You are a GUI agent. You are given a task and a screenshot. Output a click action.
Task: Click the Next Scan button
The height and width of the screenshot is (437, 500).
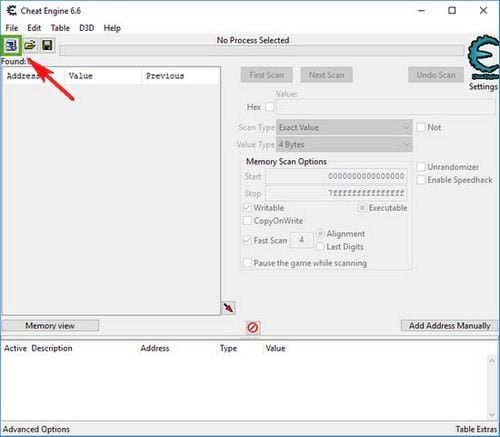coord(327,75)
